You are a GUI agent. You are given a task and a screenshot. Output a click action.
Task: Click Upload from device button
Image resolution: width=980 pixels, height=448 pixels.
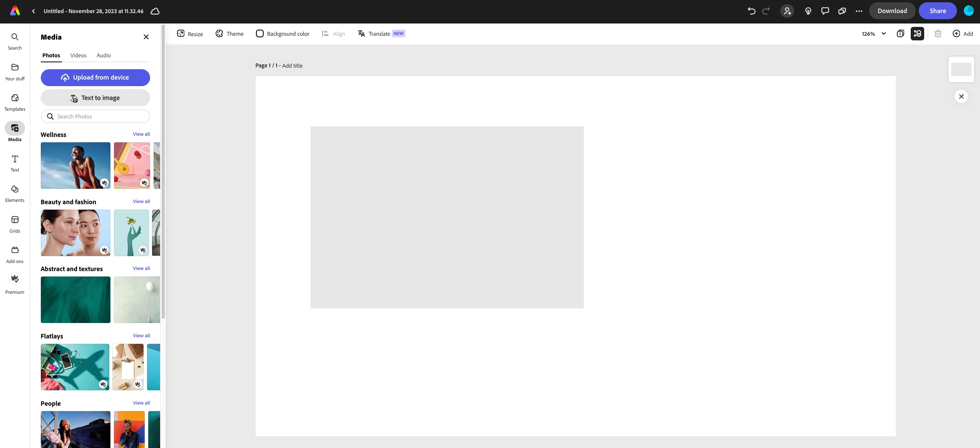pos(95,78)
